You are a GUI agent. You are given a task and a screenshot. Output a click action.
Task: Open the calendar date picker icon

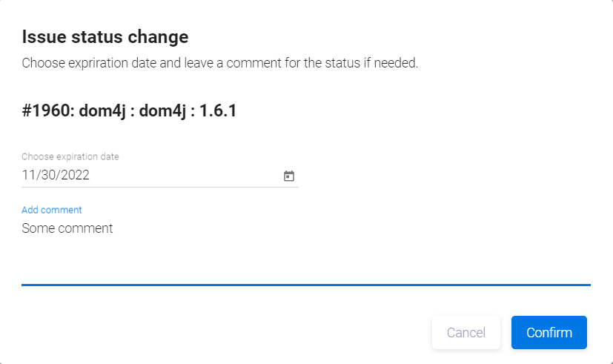pyautogui.click(x=289, y=176)
